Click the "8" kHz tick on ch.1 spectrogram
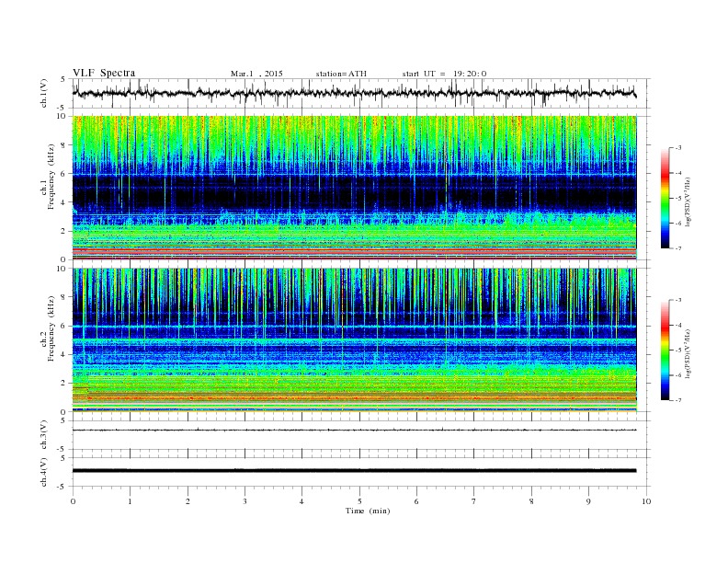The height and width of the screenshot is (563, 728). pyautogui.click(x=64, y=145)
